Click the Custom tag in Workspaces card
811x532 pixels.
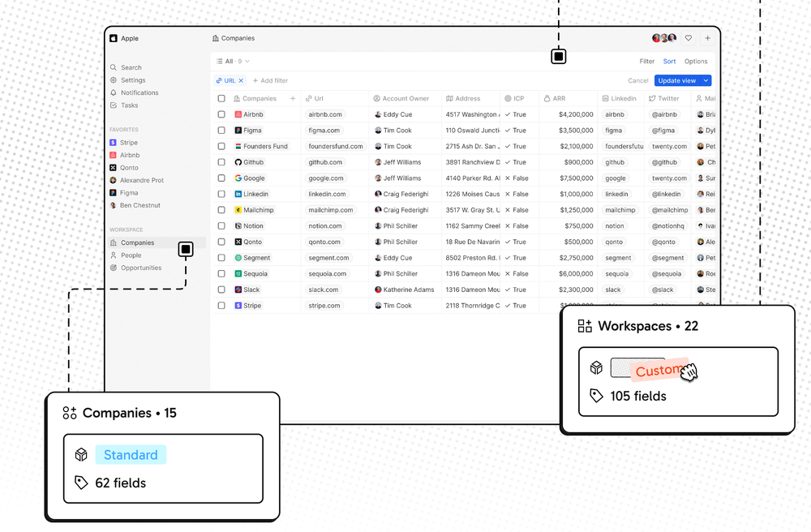(x=660, y=370)
